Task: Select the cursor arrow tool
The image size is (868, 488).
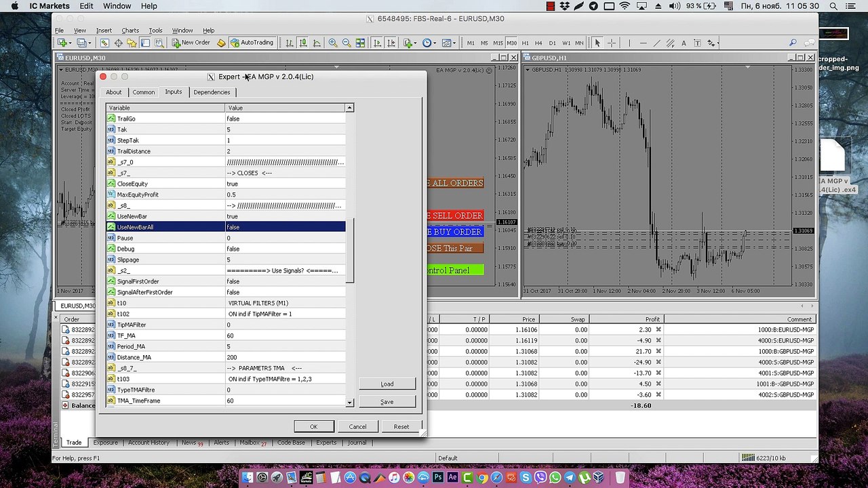Action: (597, 43)
